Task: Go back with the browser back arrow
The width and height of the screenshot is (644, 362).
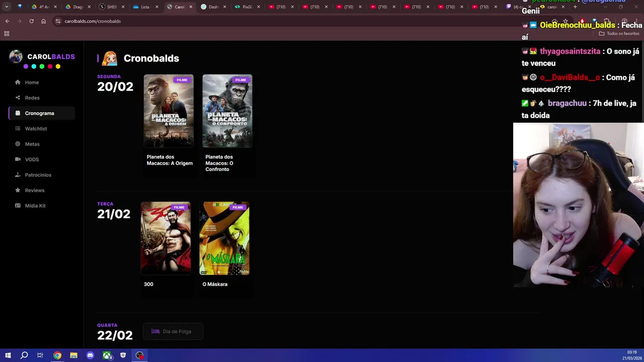Action: 7,21
